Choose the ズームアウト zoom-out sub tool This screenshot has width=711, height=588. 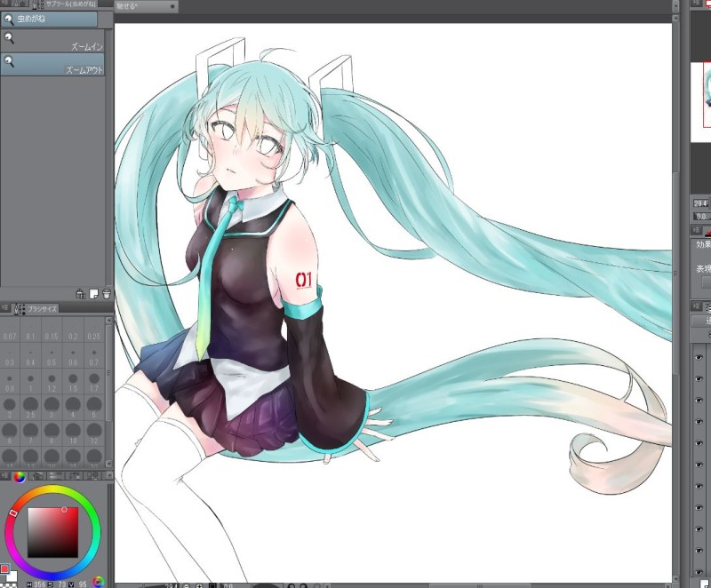coord(53,64)
